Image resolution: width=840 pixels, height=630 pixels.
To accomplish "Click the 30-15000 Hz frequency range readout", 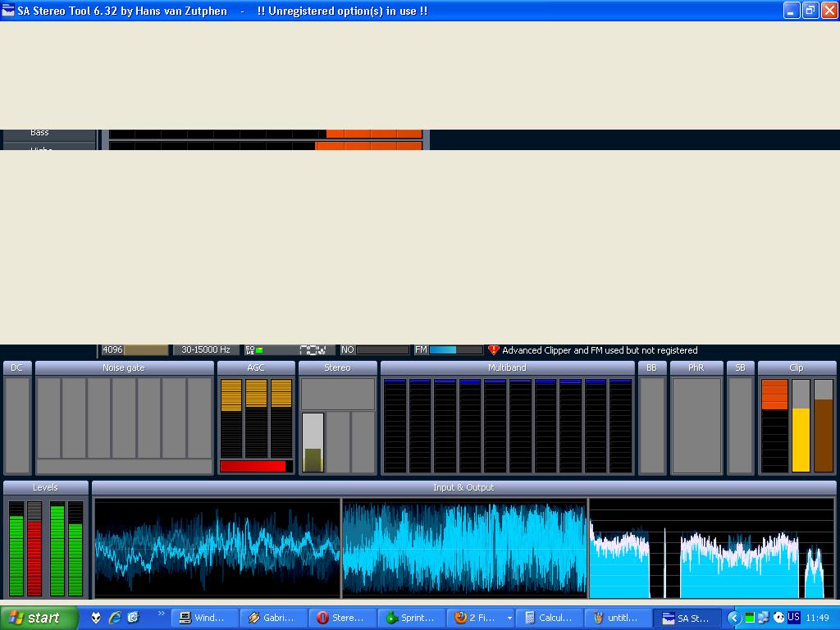I will pos(206,349).
